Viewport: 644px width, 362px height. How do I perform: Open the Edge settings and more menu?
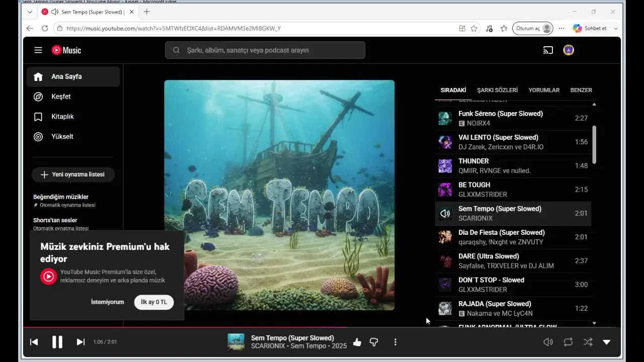click(x=561, y=29)
